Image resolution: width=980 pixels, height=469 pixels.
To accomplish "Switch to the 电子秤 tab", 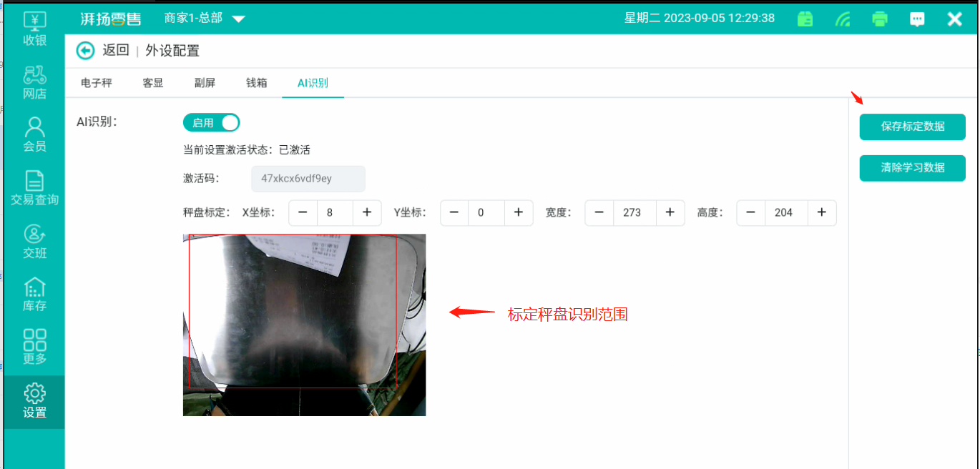I will pos(97,83).
